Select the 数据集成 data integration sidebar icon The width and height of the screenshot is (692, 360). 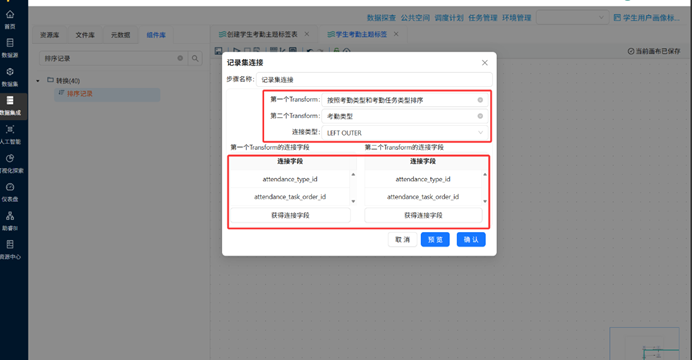tap(10, 101)
